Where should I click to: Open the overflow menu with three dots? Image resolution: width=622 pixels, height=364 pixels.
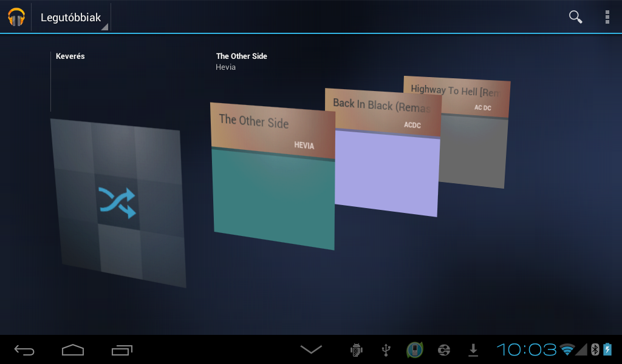pyautogui.click(x=607, y=17)
